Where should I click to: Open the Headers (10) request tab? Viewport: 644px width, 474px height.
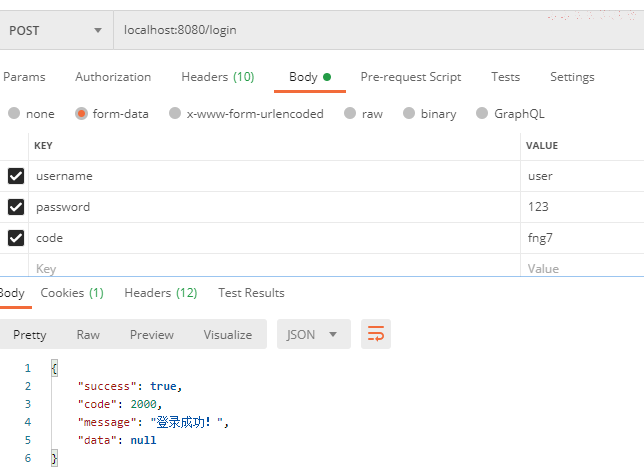[x=218, y=77]
